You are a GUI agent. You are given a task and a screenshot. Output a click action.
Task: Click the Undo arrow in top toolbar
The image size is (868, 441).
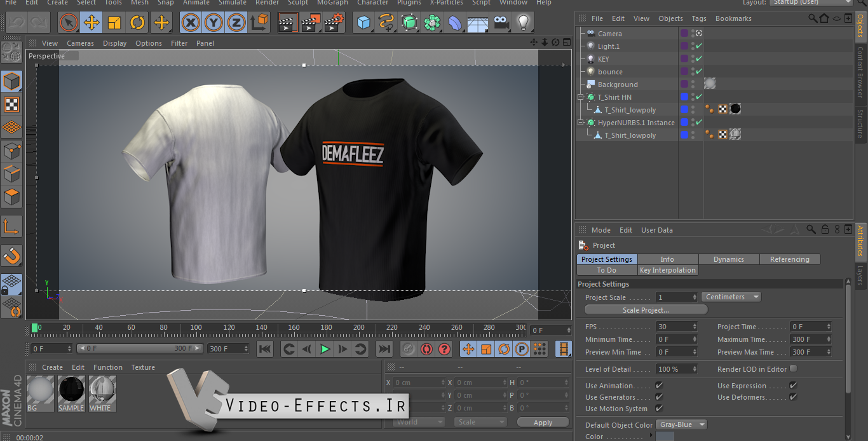pos(16,24)
